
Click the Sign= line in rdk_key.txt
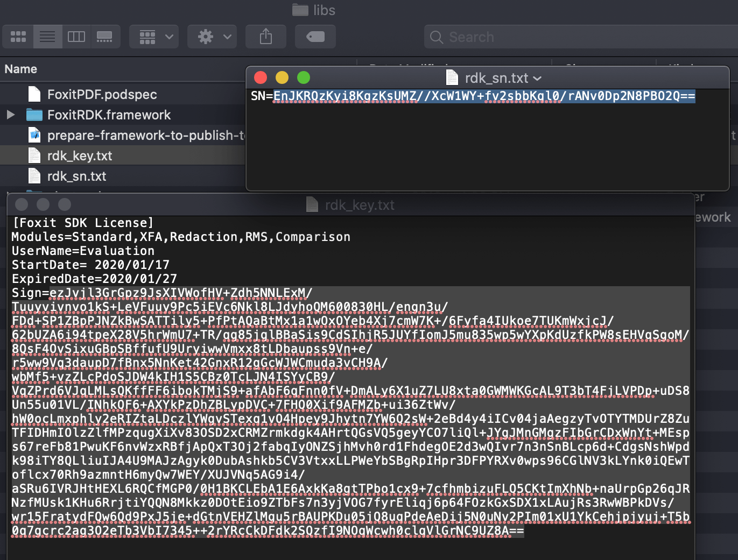click(x=162, y=293)
